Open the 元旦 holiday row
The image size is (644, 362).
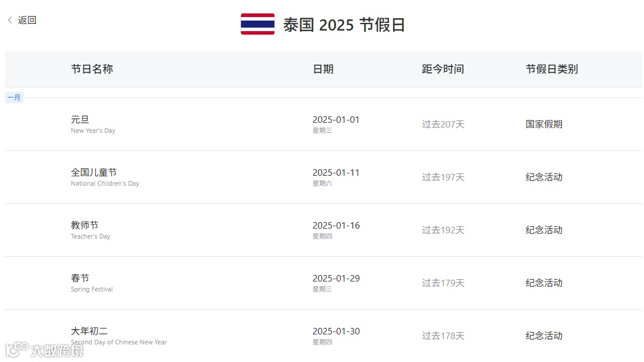[x=80, y=119]
